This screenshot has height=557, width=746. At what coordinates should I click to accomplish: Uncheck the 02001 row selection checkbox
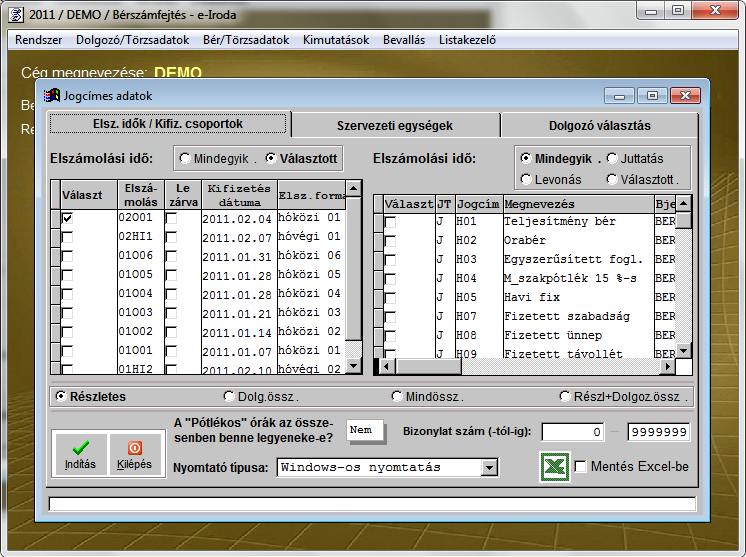pos(67,218)
